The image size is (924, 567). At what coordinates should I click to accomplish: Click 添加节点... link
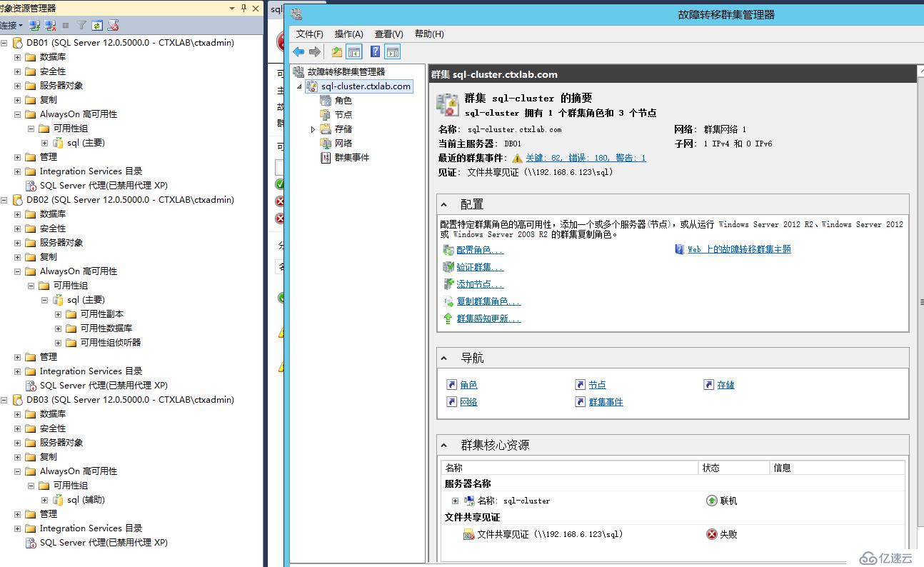tap(480, 284)
